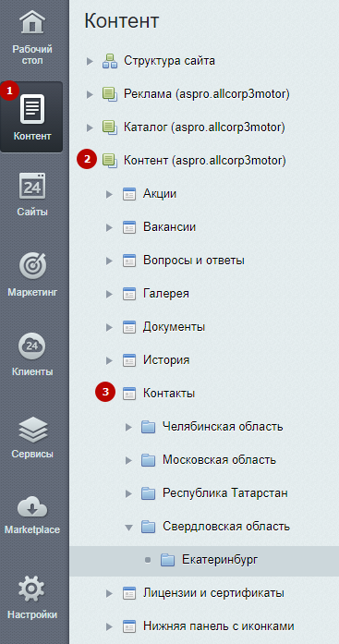The height and width of the screenshot is (644, 339).
Task: Click the Документы infoblock icon
Action: coord(129,327)
